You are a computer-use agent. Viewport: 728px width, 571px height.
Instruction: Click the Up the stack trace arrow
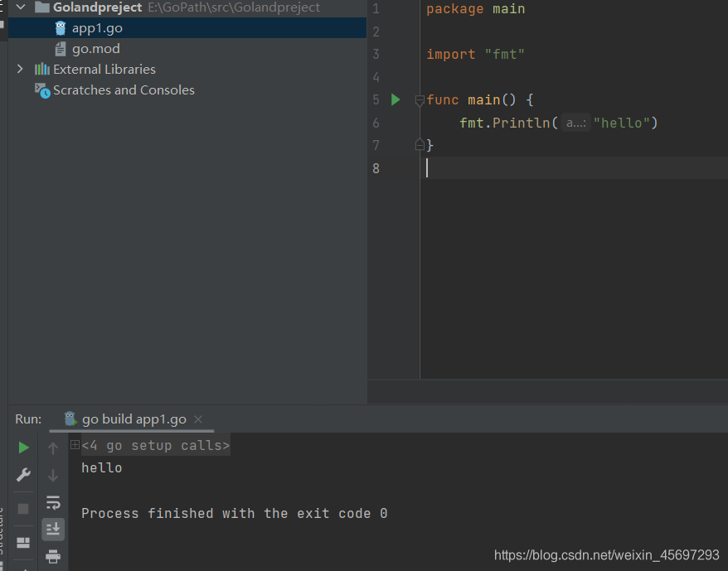(x=53, y=448)
